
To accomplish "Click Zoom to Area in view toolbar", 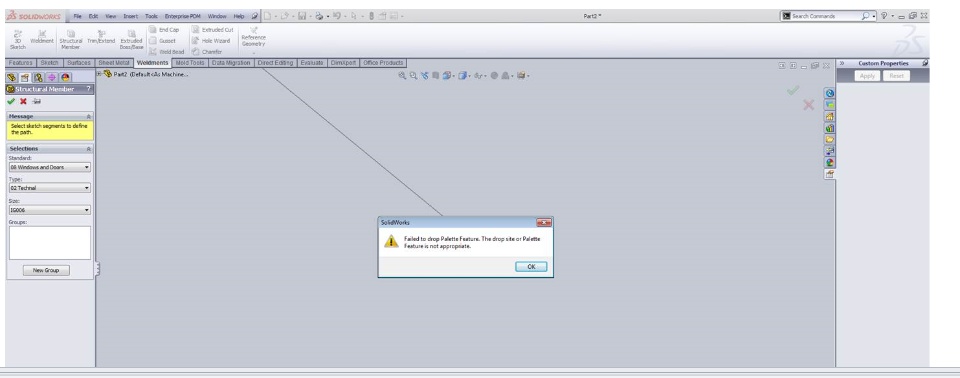I will 413,76.
